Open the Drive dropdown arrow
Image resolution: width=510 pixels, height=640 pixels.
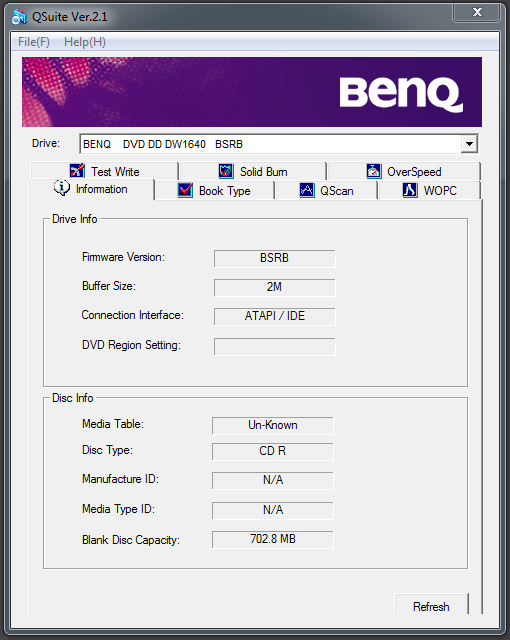[469, 144]
